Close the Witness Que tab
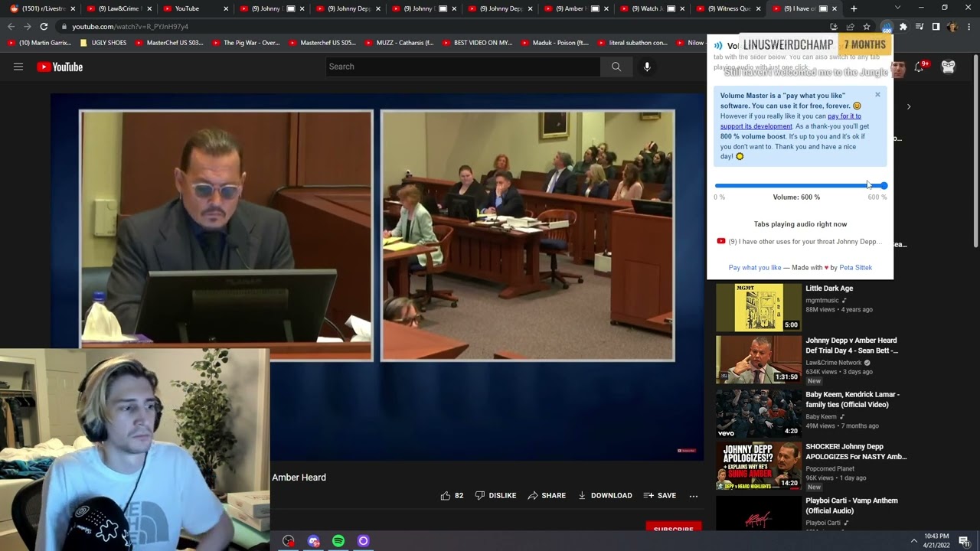 tap(759, 8)
